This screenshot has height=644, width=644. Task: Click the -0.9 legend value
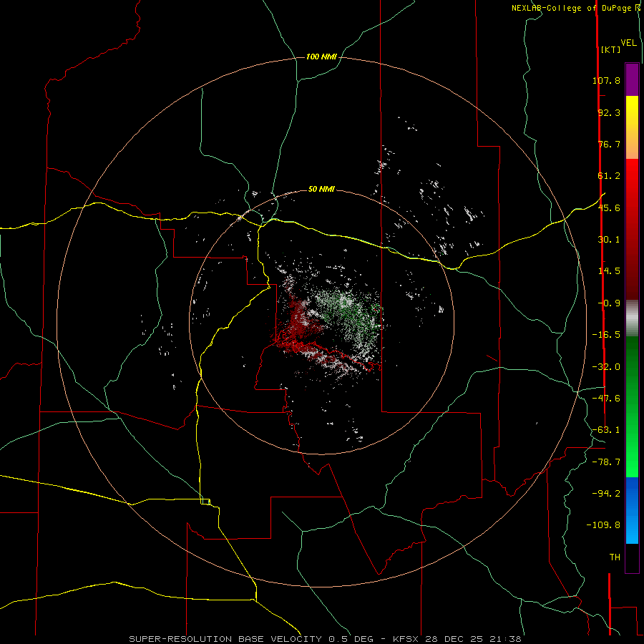(x=609, y=303)
